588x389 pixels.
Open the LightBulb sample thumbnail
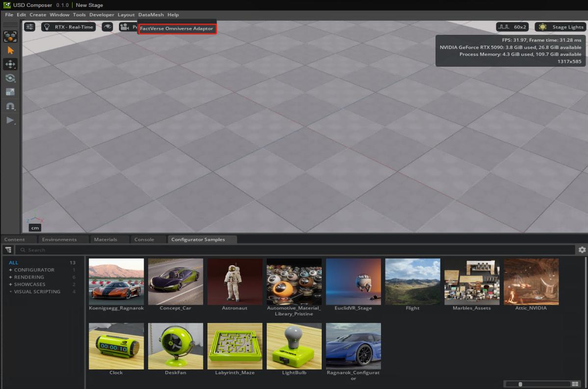tap(294, 346)
